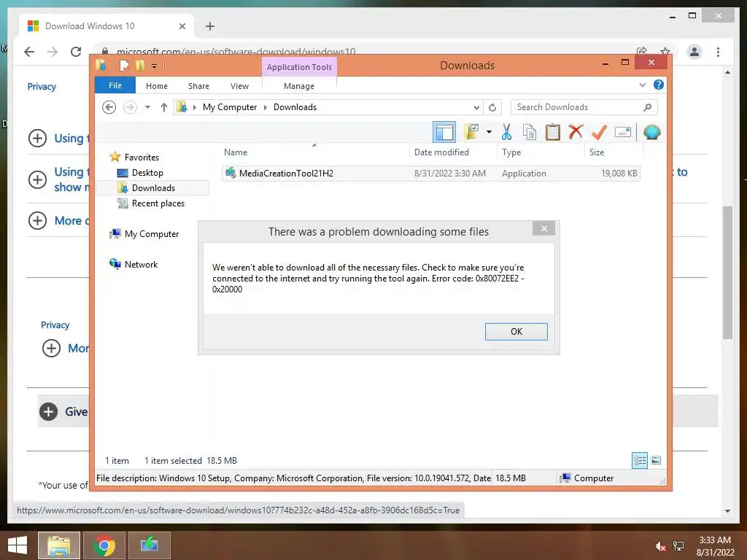Image resolution: width=747 pixels, height=560 pixels.
Task: Open File Explorer from the taskbar
Action: pos(59,545)
